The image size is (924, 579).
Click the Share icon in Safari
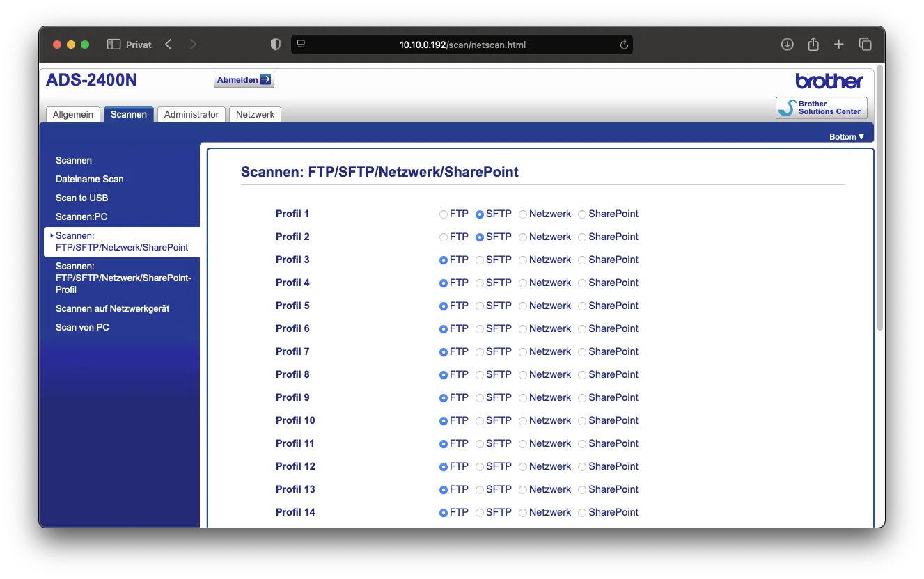tap(813, 45)
